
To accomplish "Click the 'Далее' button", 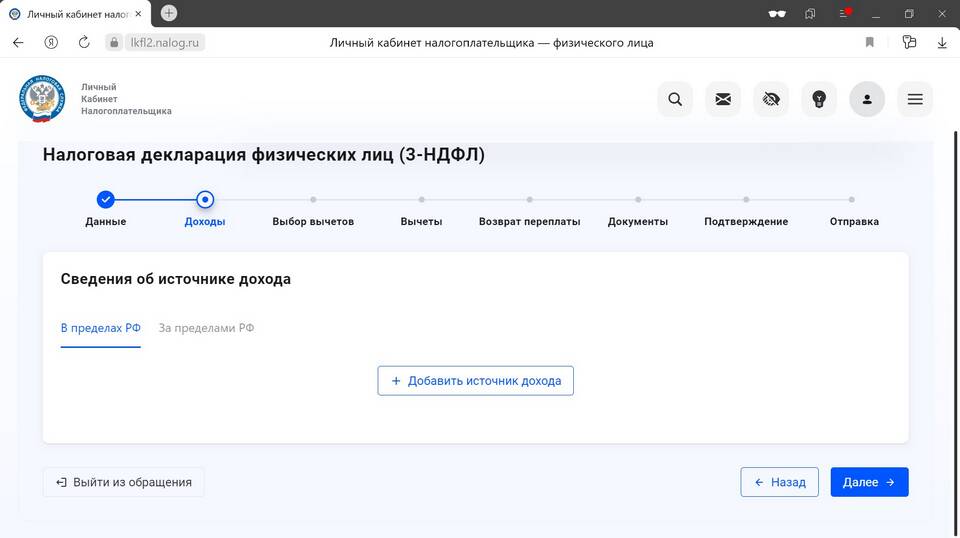I will pos(869,482).
